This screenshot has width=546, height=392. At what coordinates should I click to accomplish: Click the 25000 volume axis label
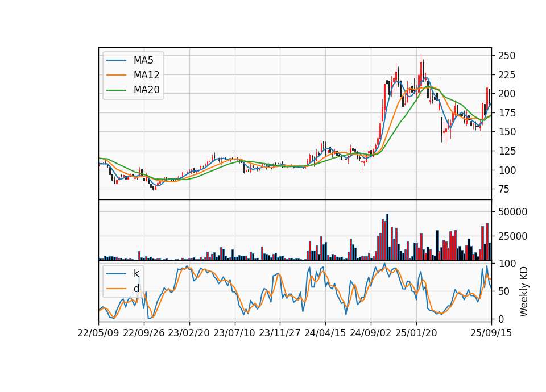[x=513, y=236]
